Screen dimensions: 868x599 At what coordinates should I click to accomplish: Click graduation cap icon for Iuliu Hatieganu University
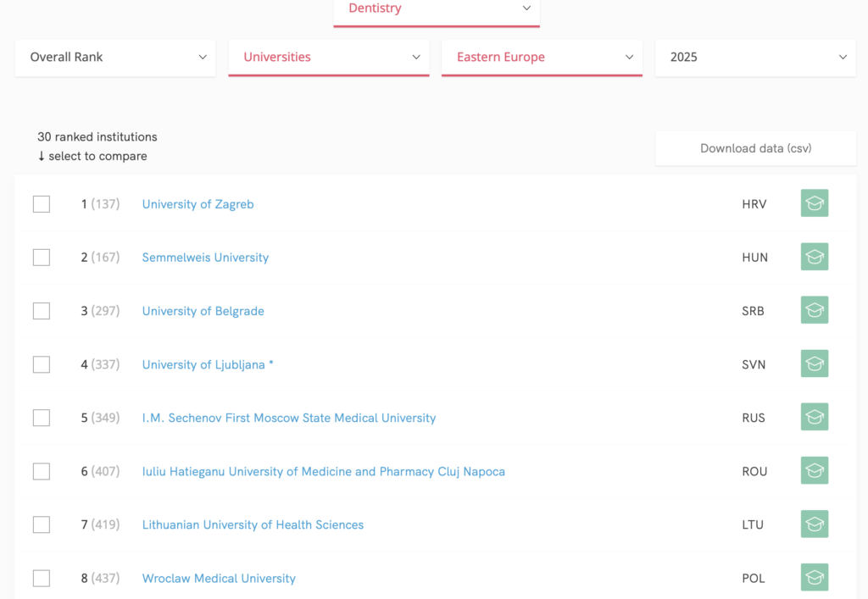[x=814, y=470]
